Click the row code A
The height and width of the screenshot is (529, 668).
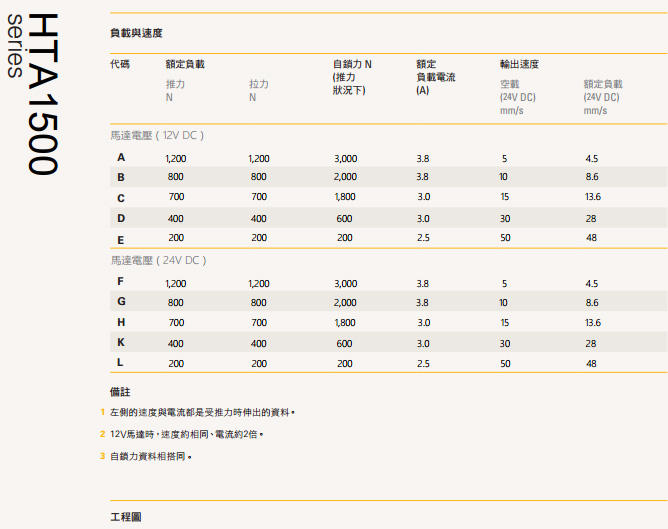tap(121, 158)
